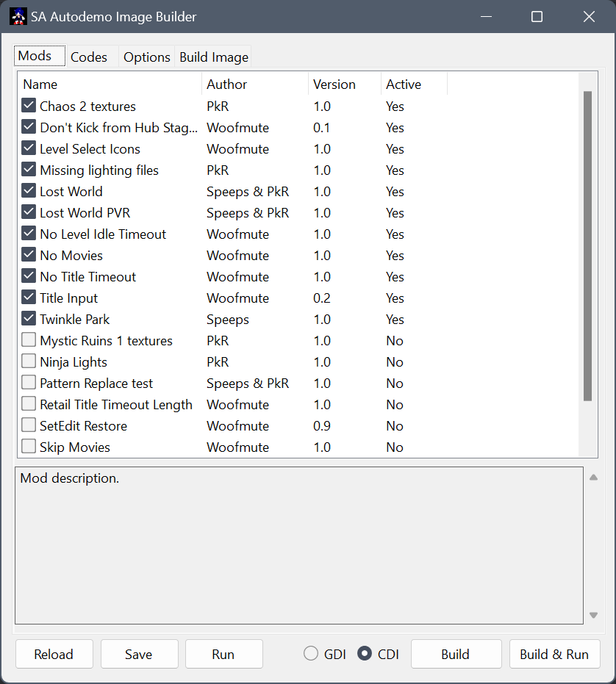Viewport: 616px width, 684px height.
Task: Select the GDI image format option
Action: point(312,654)
